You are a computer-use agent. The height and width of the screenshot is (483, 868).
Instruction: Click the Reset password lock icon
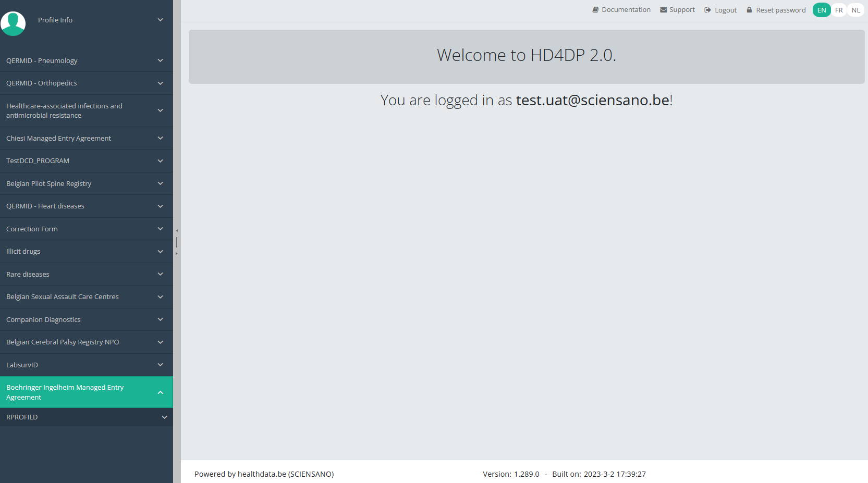[749, 10]
